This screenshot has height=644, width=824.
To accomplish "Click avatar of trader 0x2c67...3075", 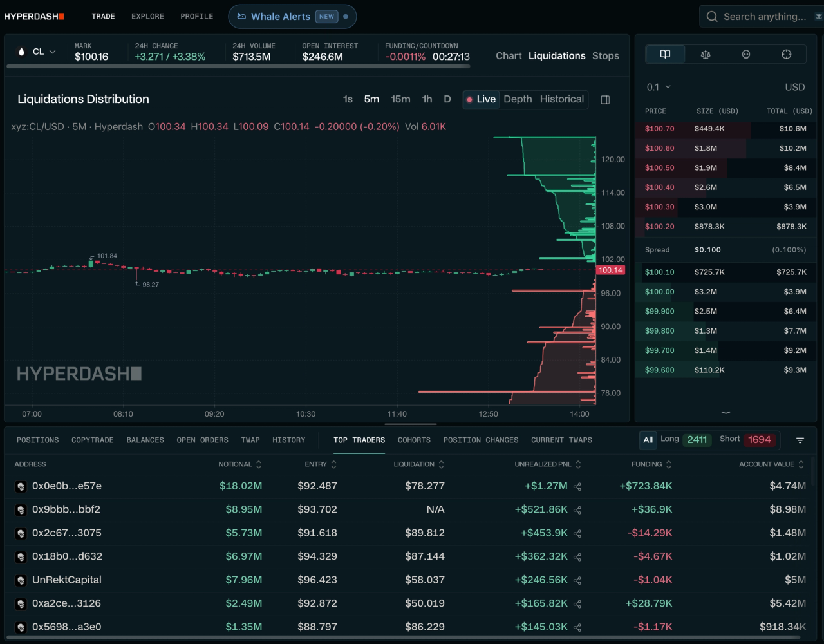I will pyautogui.click(x=21, y=533).
